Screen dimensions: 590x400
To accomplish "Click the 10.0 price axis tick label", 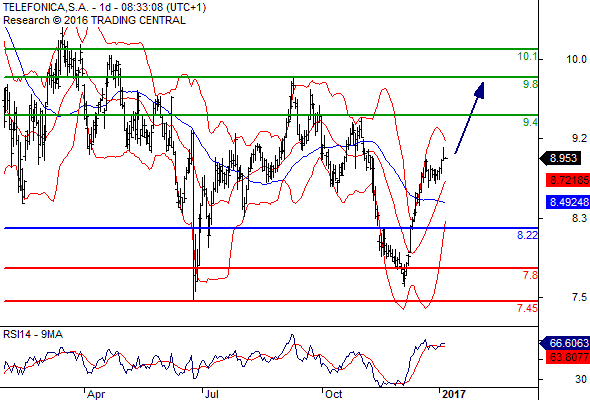I will click(x=576, y=59).
